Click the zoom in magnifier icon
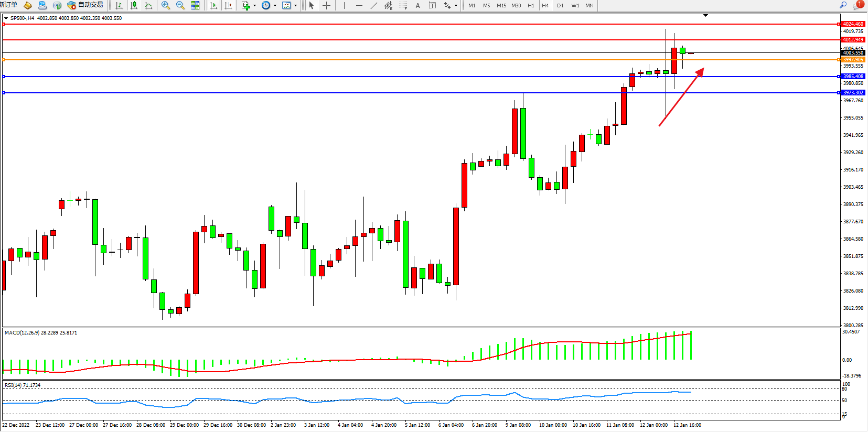This screenshot has height=432, width=868. coord(166,5)
